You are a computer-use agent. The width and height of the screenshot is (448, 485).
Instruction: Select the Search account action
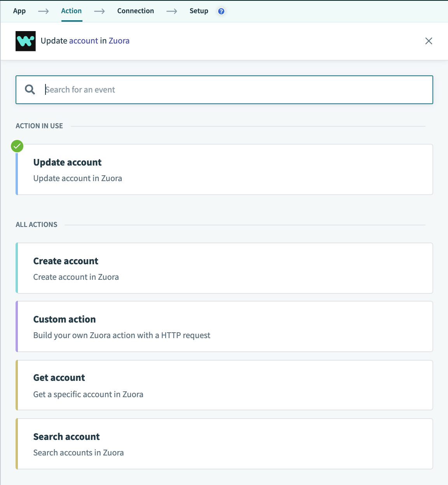[x=224, y=444]
